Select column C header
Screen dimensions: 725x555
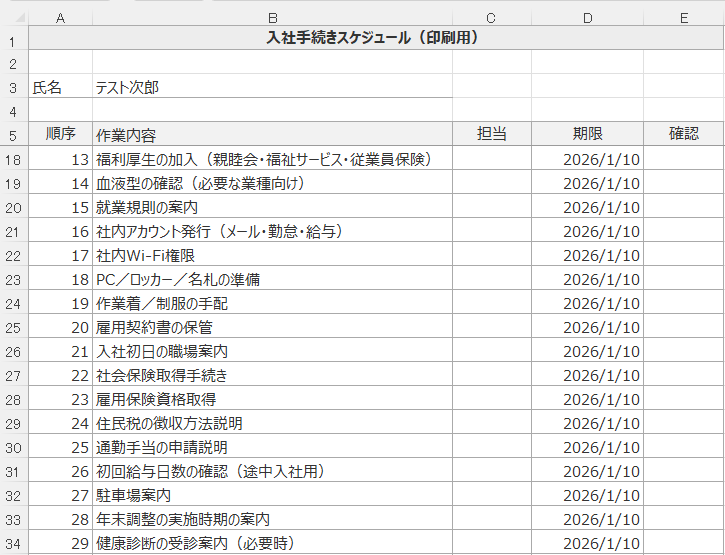pos(492,18)
